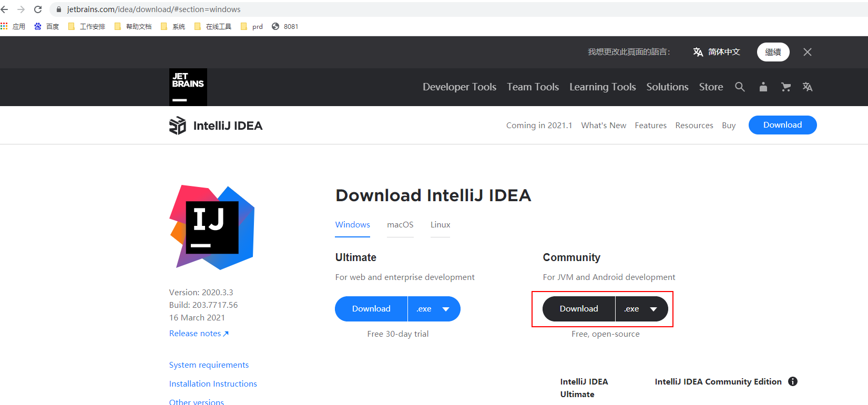Screen dimensions: 868x405
Task: Click the browser address bar URL
Action: pos(154,9)
